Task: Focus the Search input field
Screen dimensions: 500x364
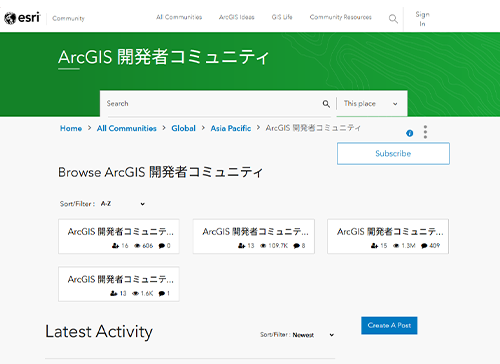Action: 213,104
